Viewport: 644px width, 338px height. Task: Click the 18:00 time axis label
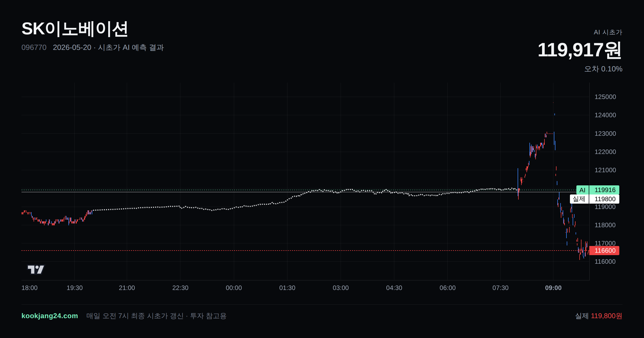[30, 288]
